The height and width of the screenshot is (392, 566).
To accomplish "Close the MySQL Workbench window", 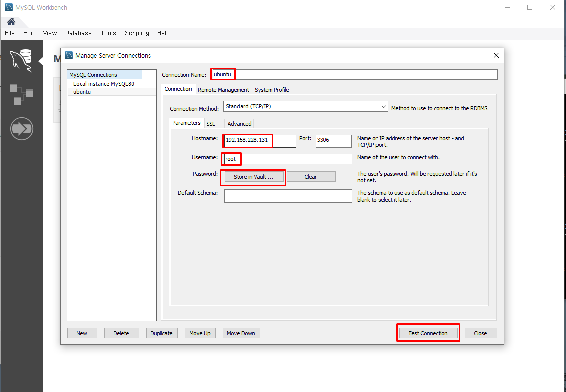I will [x=552, y=7].
